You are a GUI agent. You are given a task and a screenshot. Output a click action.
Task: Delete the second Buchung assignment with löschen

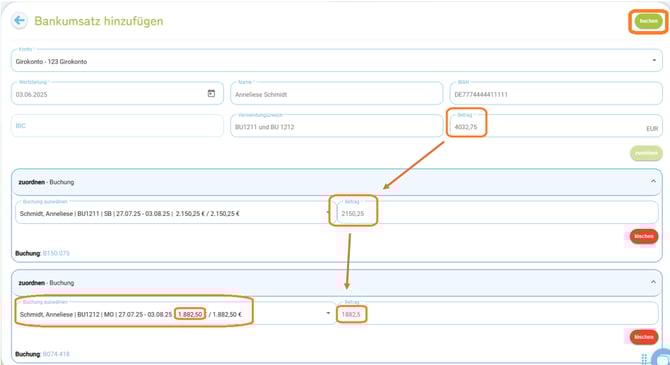[644, 337]
